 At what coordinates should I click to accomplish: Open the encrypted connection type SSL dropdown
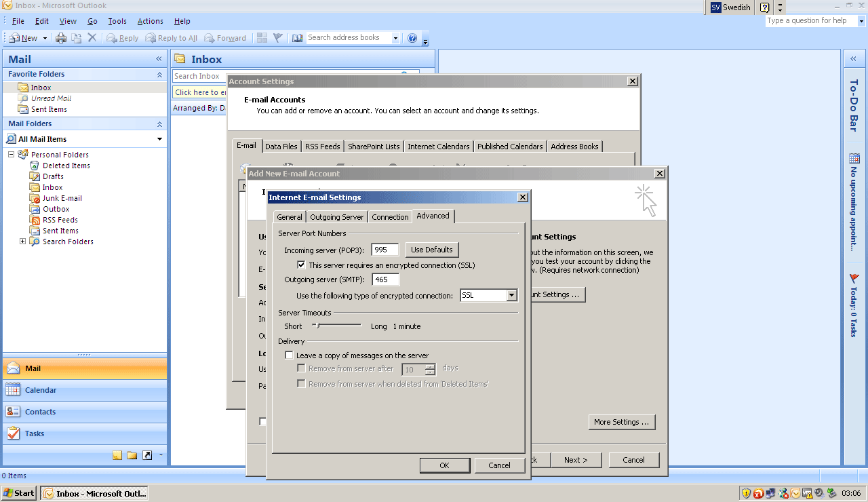point(512,296)
